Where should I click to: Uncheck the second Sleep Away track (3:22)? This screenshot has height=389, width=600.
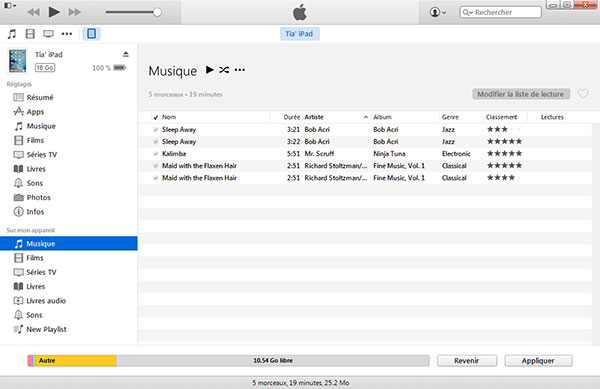(156, 142)
